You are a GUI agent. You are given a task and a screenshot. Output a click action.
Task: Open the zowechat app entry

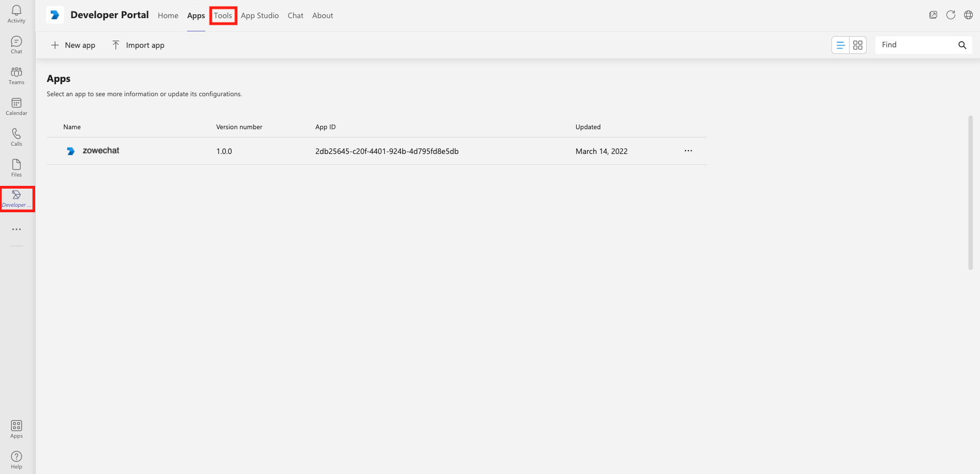[101, 151]
